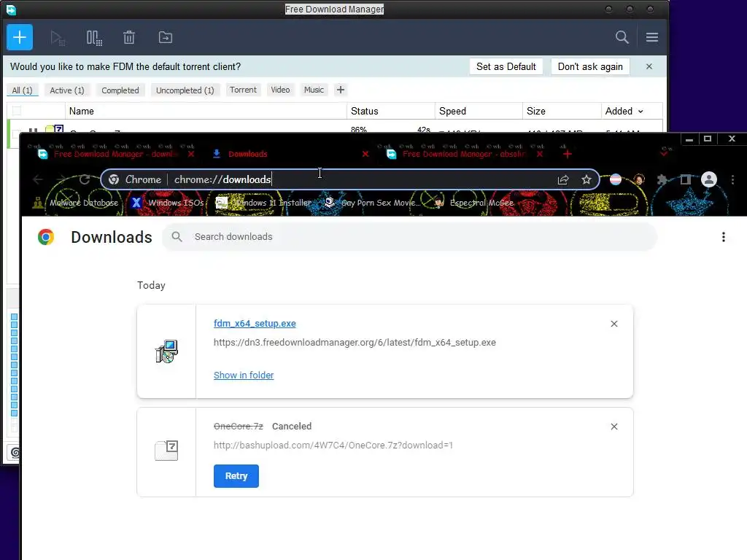Switch to Free Download Manager - absolutely tab
The image size is (747, 560).
coord(463,154)
